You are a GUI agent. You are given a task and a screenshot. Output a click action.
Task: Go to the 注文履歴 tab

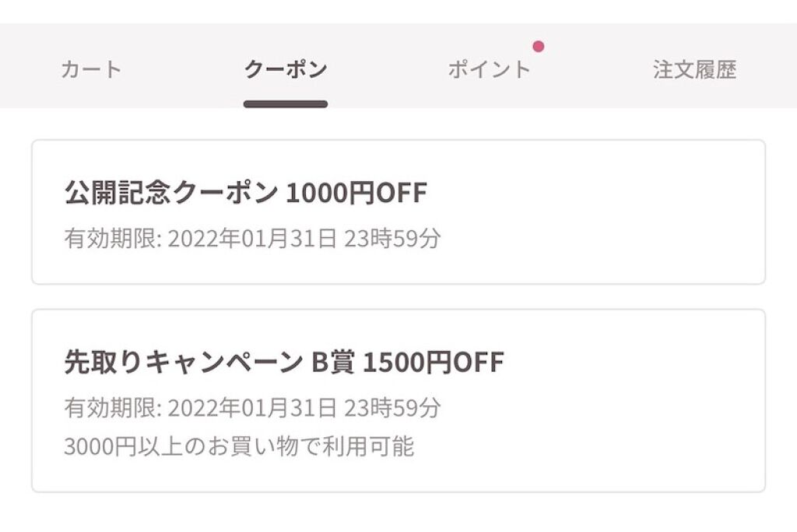click(x=694, y=69)
